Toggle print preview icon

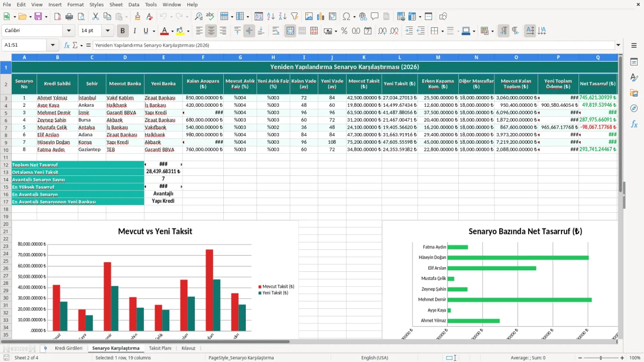(81, 17)
